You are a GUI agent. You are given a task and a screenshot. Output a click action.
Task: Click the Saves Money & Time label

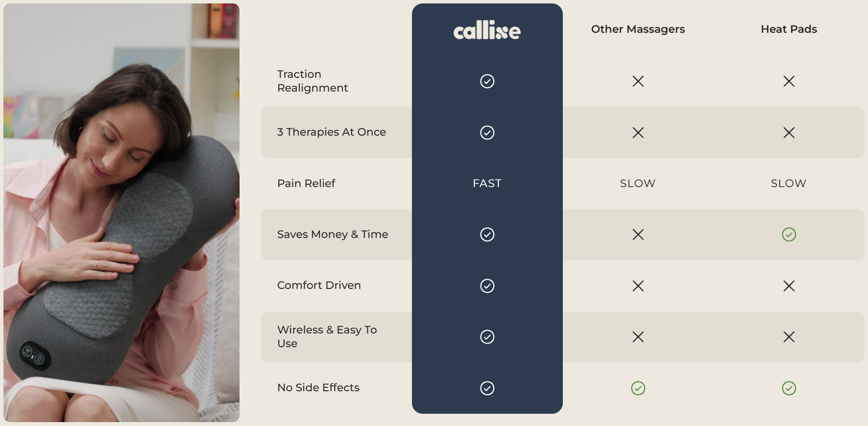click(333, 235)
